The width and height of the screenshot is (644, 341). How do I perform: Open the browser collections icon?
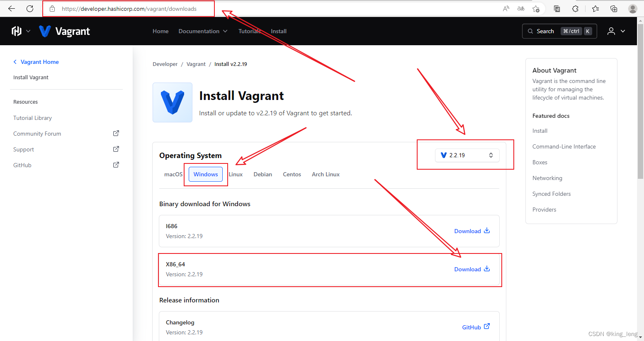pyautogui.click(x=614, y=9)
